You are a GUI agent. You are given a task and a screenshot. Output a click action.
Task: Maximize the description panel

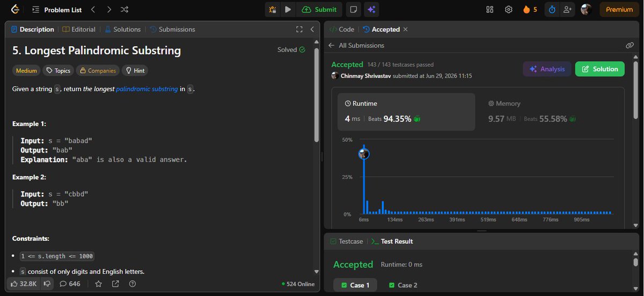pyautogui.click(x=299, y=30)
